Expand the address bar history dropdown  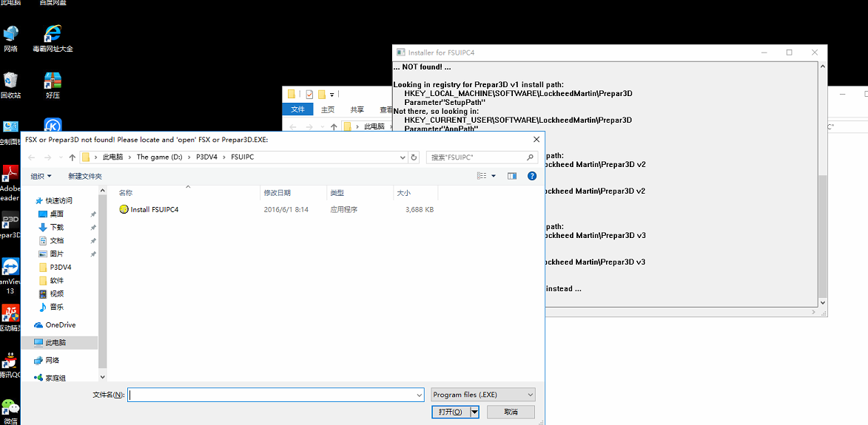click(403, 157)
